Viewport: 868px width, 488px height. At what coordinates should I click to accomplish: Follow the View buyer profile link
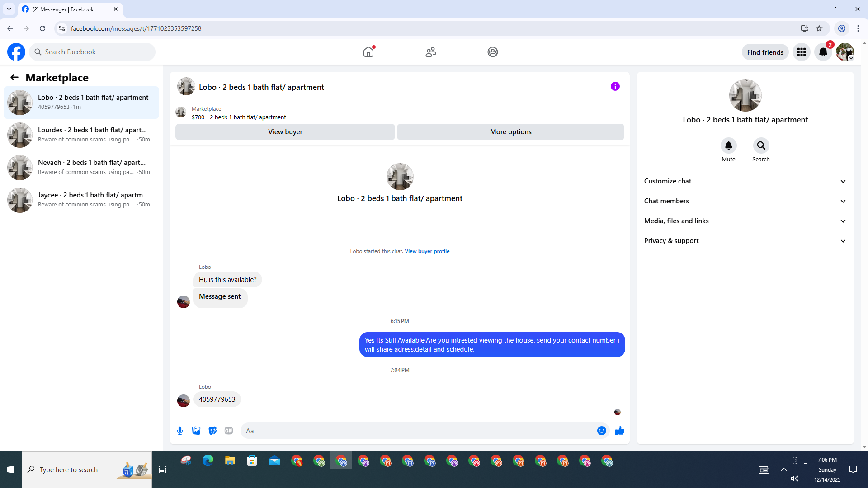tap(427, 251)
